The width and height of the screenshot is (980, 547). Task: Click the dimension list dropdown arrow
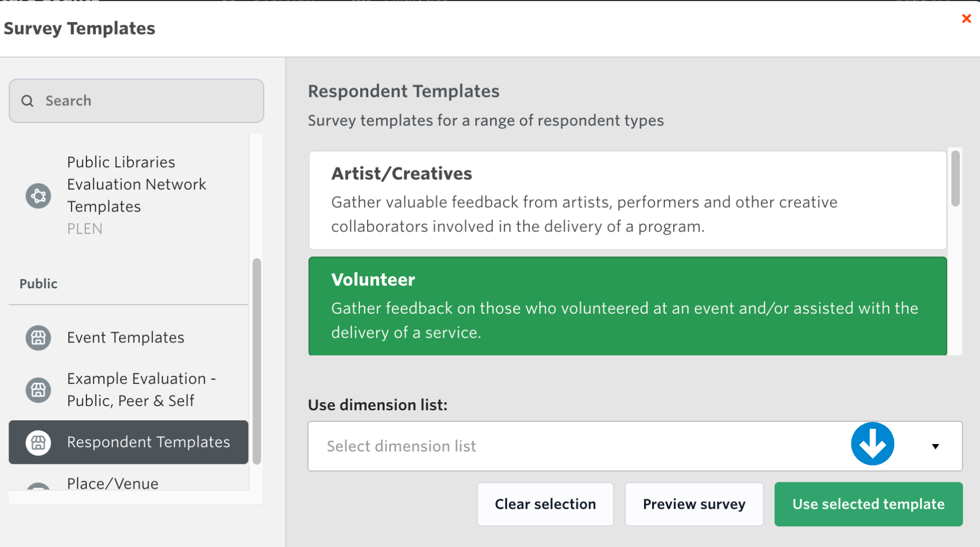click(x=936, y=446)
